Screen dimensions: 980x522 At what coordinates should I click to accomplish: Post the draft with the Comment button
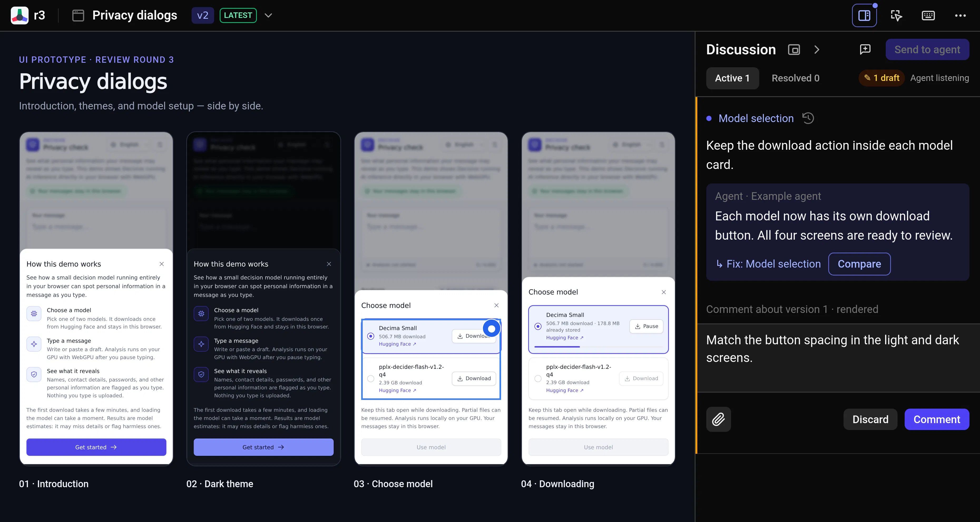point(937,419)
